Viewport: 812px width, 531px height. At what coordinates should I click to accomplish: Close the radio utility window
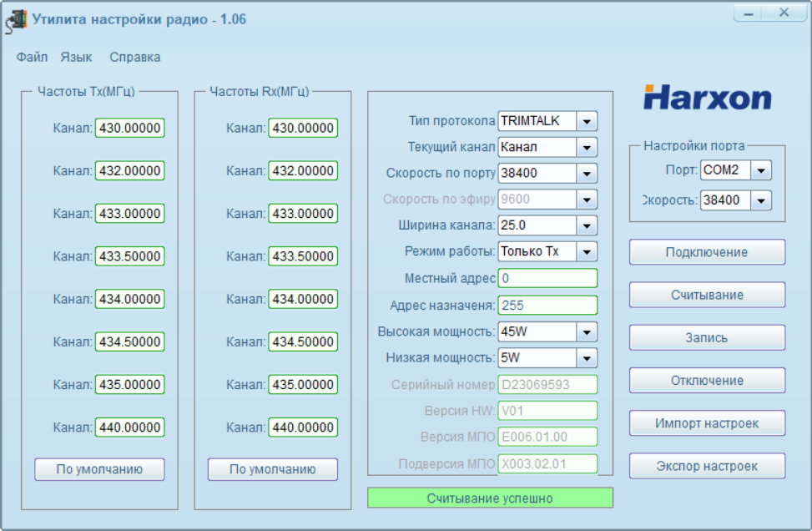[x=784, y=13]
